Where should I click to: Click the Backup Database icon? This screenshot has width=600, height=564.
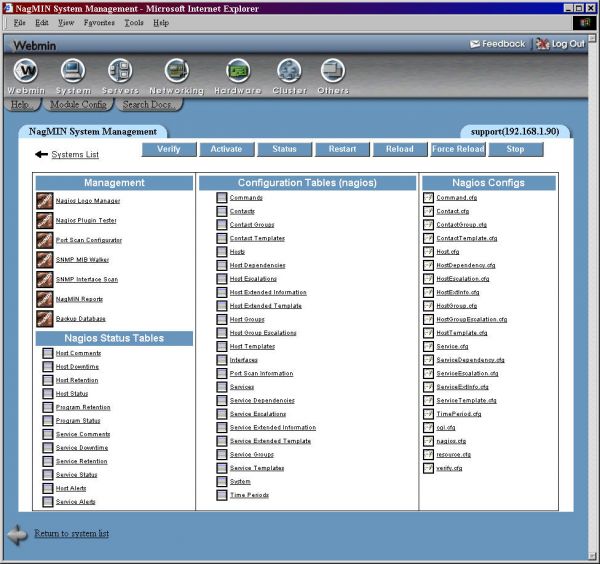coord(45,319)
